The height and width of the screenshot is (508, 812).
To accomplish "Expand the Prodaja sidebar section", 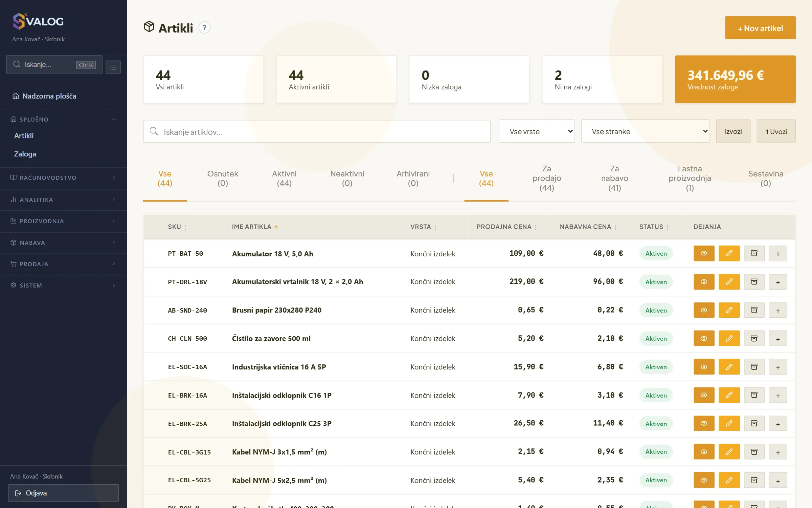I will [x=63, y=264].
